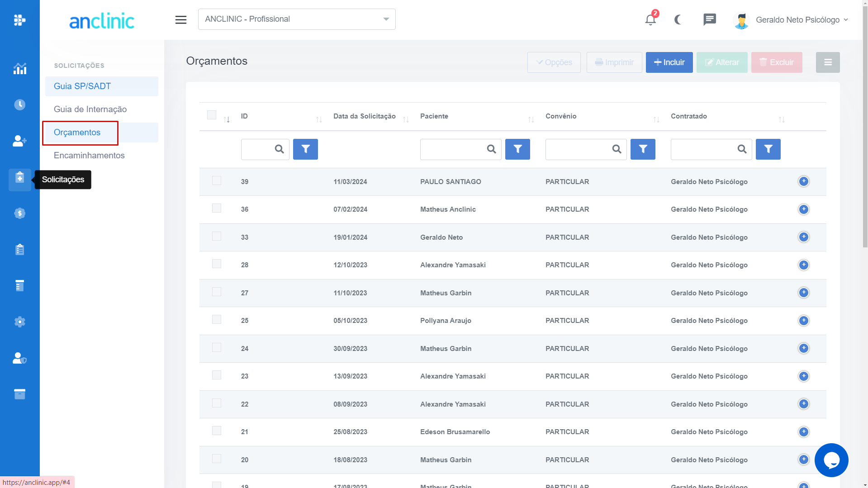Screen dimensions: 868x488
Task: Focus the Contratado search input field
Action: (711, 149)
